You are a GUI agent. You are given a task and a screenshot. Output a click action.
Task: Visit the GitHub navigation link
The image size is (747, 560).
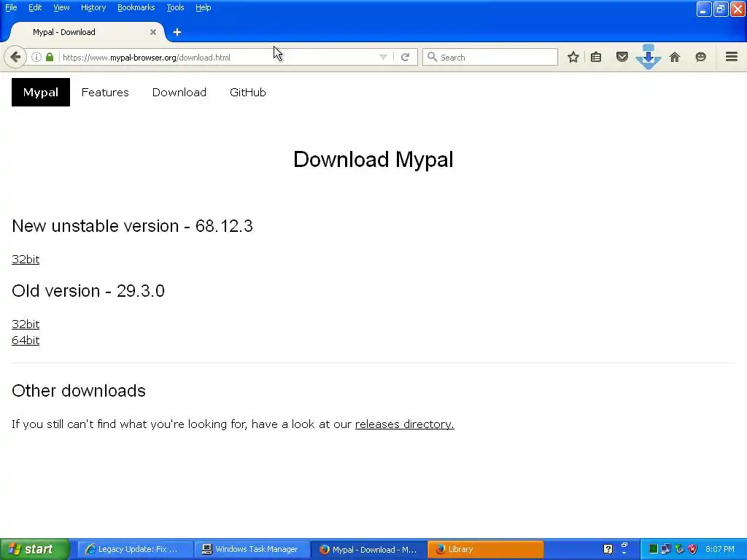pos(248,93)
